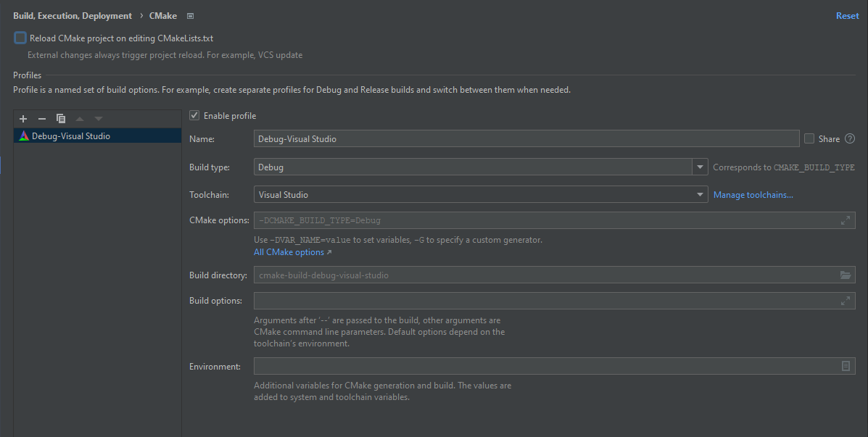Expand the CMake options field
This screenshot has height=437, width=868.
(845, 220)
